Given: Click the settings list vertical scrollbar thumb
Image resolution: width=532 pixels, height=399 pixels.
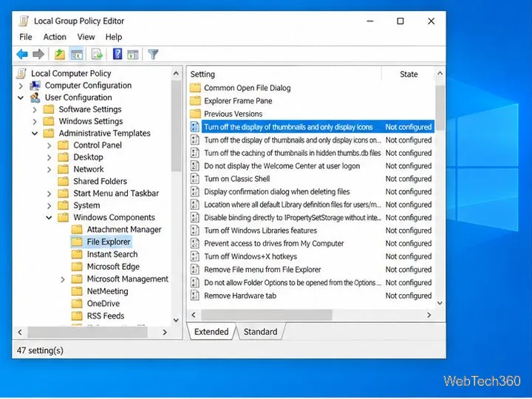Looking at the screenshot, I should (440, 108).
